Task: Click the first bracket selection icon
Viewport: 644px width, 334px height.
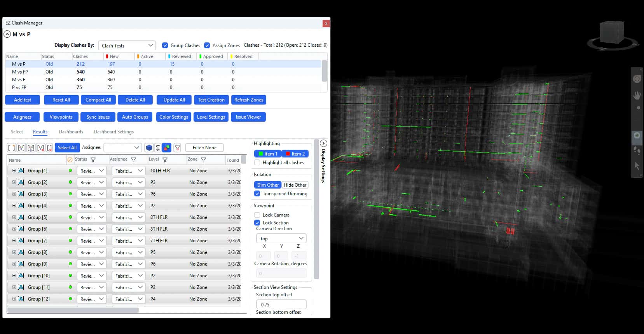Action: (11, 148)
